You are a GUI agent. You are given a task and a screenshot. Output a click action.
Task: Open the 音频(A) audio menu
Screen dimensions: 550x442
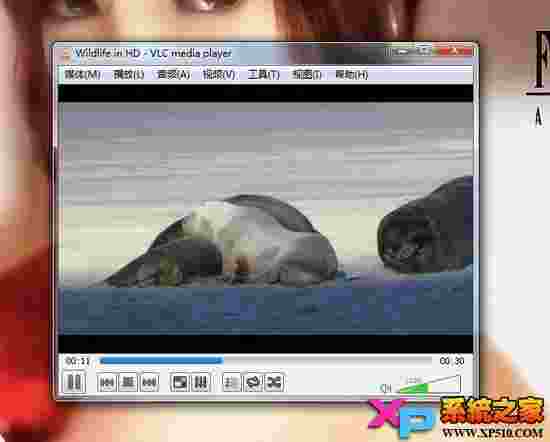(174, 74)
